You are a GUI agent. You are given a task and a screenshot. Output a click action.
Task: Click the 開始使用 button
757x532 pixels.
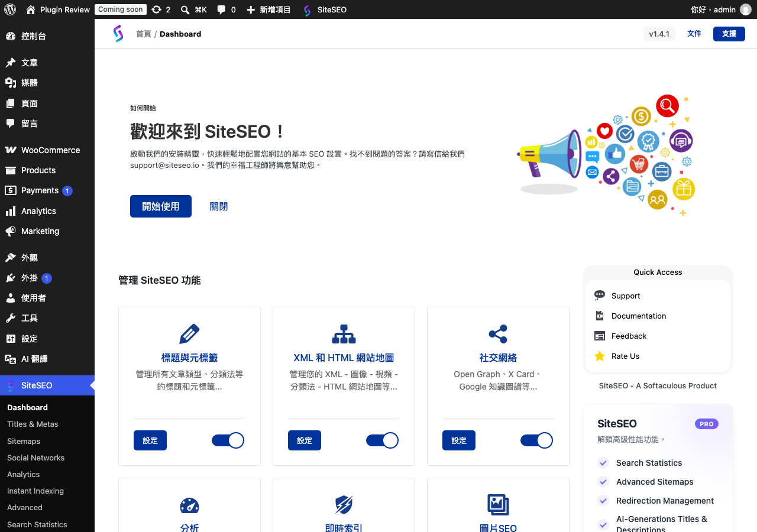tap(161, 206)
